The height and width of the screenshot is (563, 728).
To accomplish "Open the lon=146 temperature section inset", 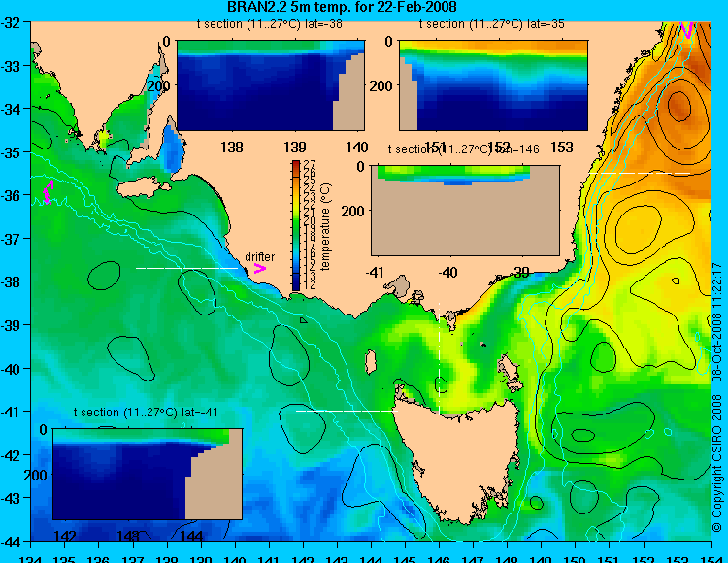I will point(465,211).
